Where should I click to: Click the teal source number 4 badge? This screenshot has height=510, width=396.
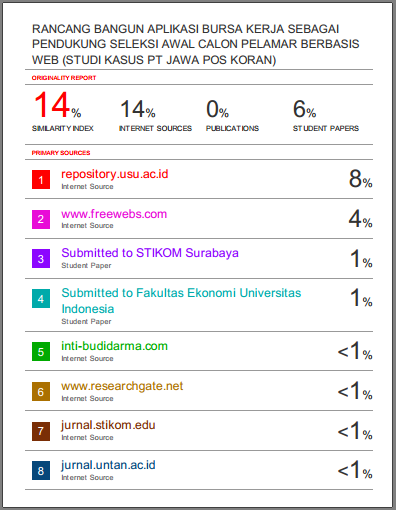pos(41,298)
